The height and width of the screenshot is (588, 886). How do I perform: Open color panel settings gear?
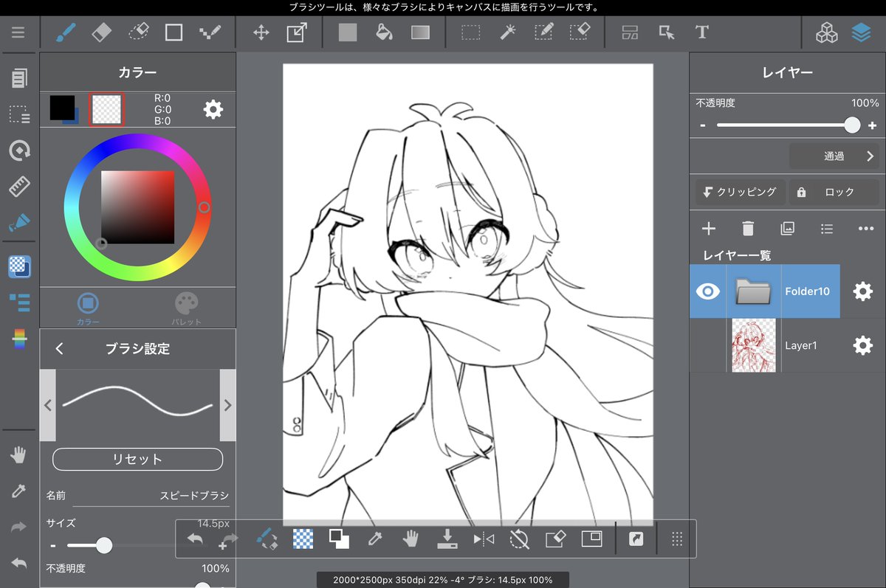[213, 110]
